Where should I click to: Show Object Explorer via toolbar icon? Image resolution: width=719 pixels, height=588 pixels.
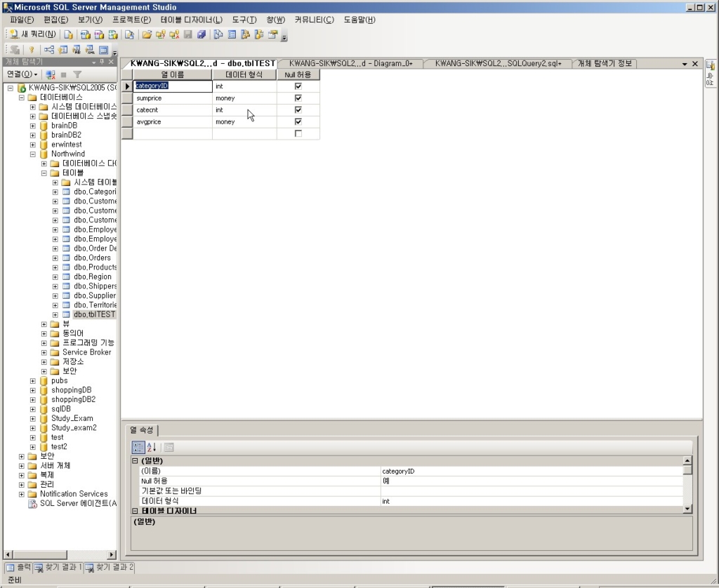coord(246,35)
